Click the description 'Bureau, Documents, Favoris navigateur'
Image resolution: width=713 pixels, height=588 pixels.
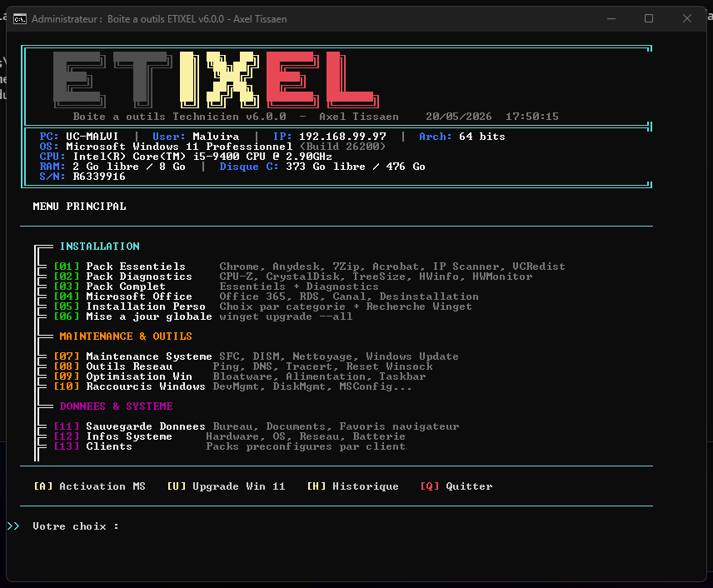click(x=336, y=426)
